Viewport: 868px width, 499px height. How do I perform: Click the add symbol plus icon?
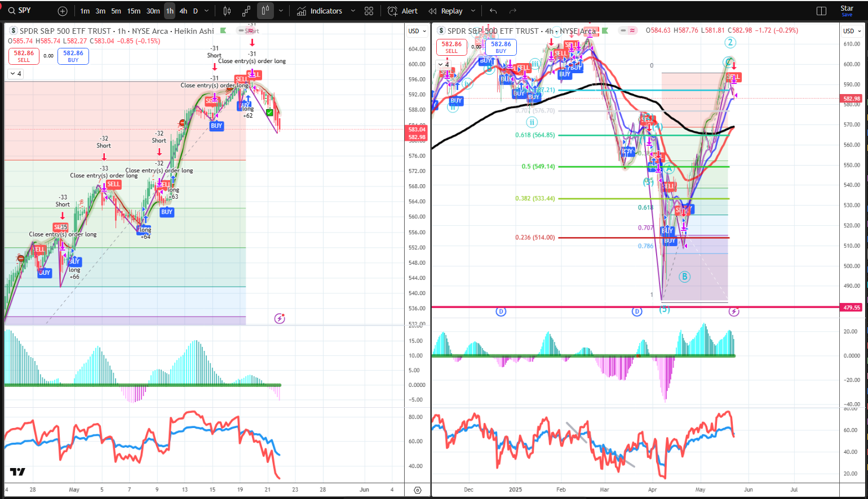[x=63, y=11]
